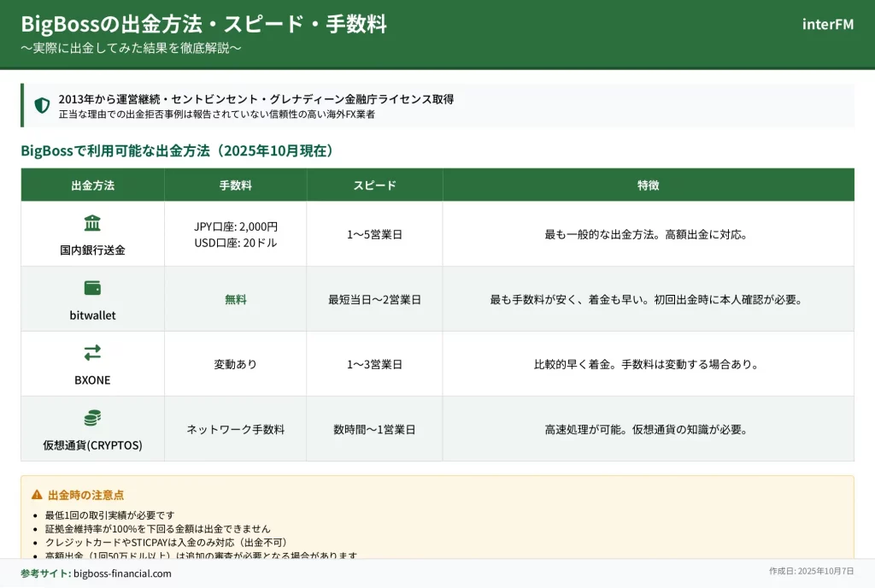Click the main title BigBossの出金方法
The image size is (875, 588).
[203, 24]
